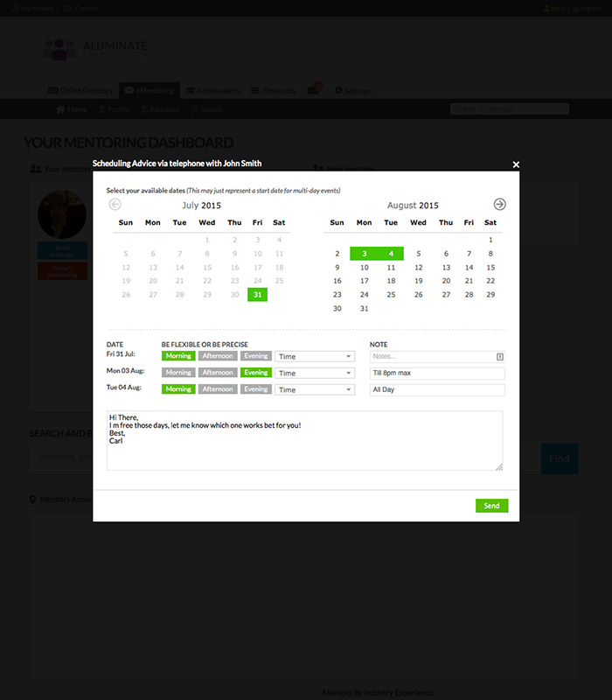This screenshot has height=700, width=612.
Task: Toggle Evening for Fri 31 Jul
Action: pyautogui.click(x=256, y=356)
